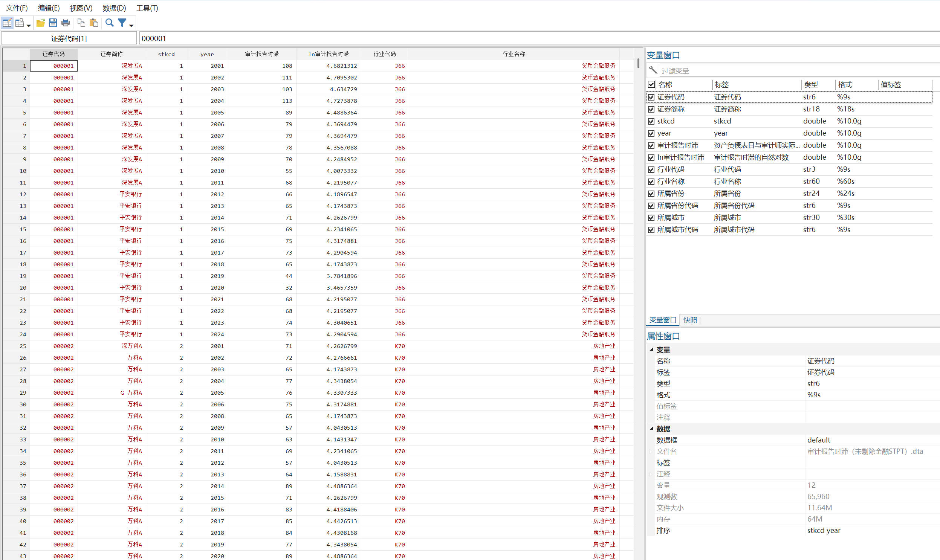Collapse the 数据 section in properties
Screen dimensions: 940x560
(x=651, y=429)
